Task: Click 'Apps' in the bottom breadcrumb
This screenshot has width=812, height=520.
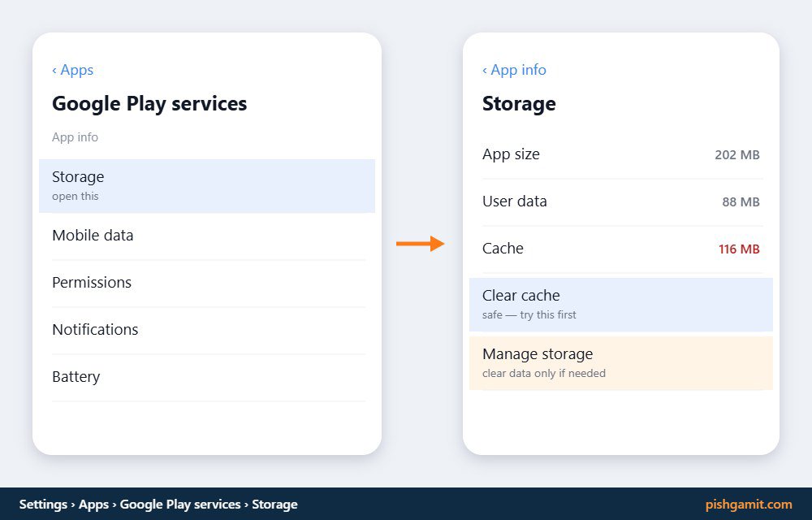Action: click(x=93, y=505)
